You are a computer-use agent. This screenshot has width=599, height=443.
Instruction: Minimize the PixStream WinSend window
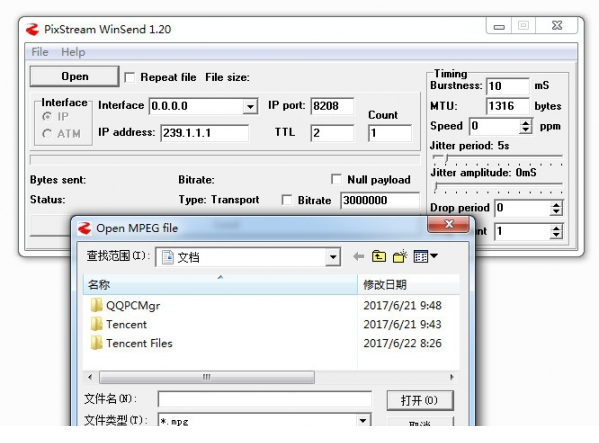click(499, 26)
